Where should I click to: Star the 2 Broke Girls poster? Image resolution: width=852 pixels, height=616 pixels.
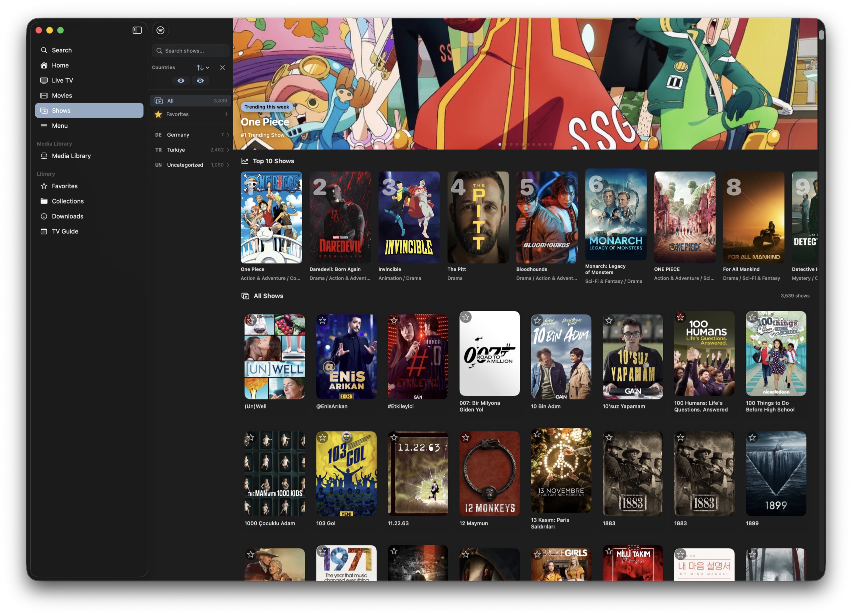537,554
